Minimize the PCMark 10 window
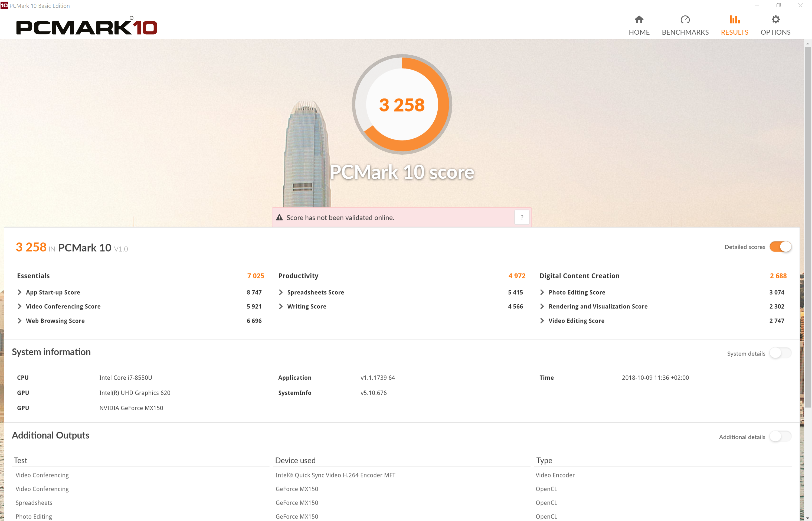Image resolution: width=812 pixels, height=521 pixels. (757, 5)
